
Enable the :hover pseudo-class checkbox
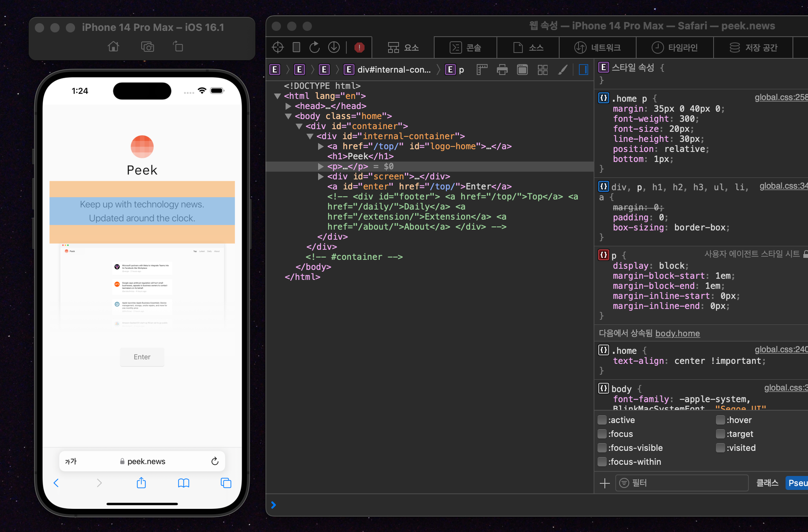(x=720, y=420)
